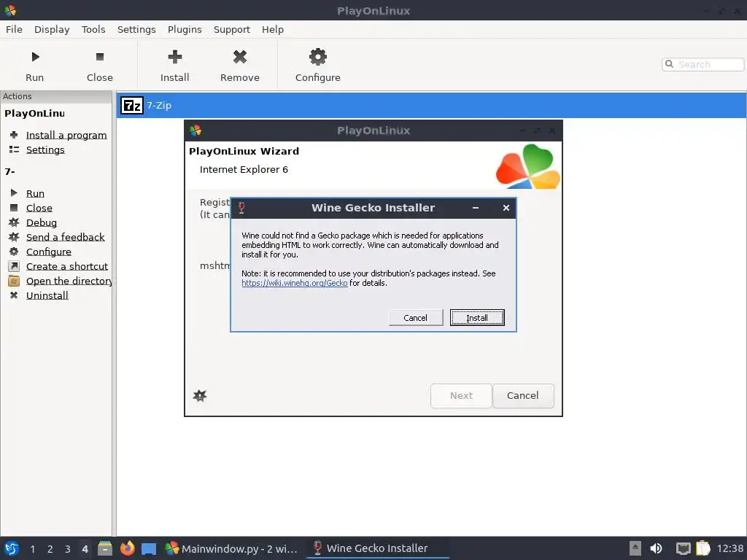Click the bug icon beside Debug
Viewport: 747px width, 560px height.
coord(14,222)
